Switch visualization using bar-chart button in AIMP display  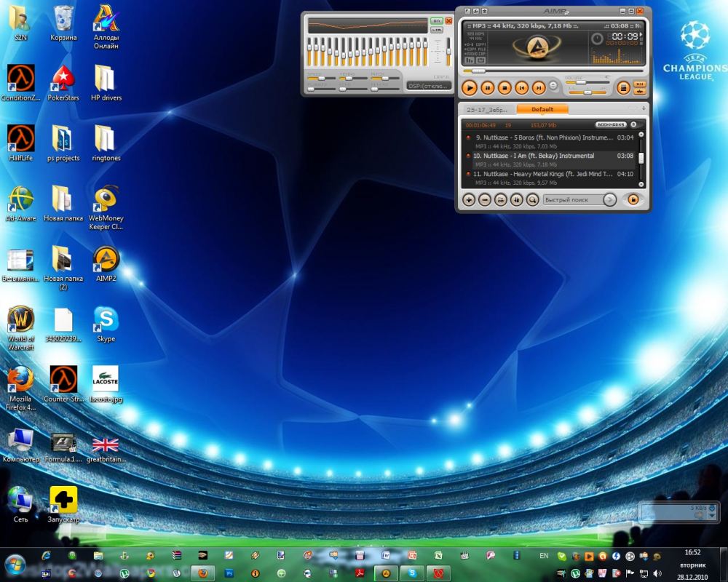click(x=470, y=60)
